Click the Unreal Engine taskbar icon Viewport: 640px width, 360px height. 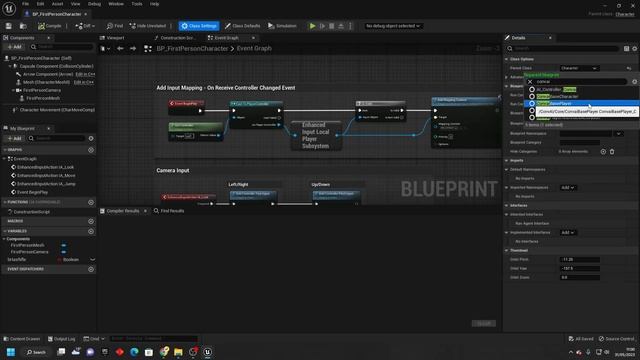207,352
